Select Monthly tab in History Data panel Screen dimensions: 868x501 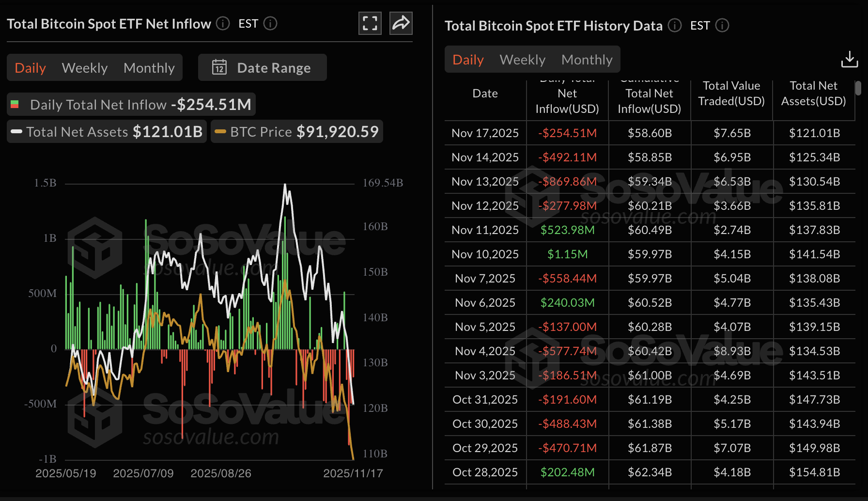click(x=587, y=59)
